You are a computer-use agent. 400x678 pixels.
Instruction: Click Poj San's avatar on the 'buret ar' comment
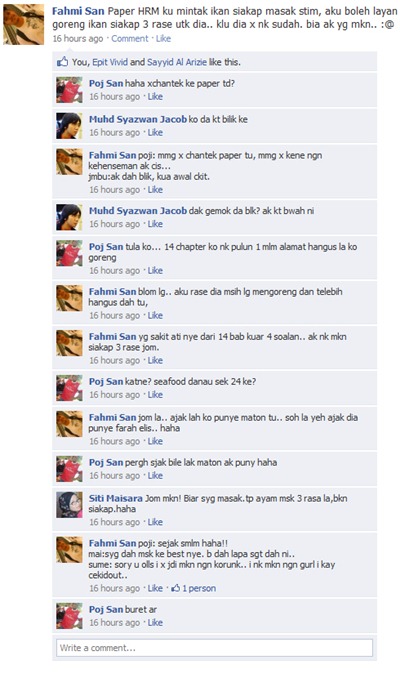(x=69, y=616)
